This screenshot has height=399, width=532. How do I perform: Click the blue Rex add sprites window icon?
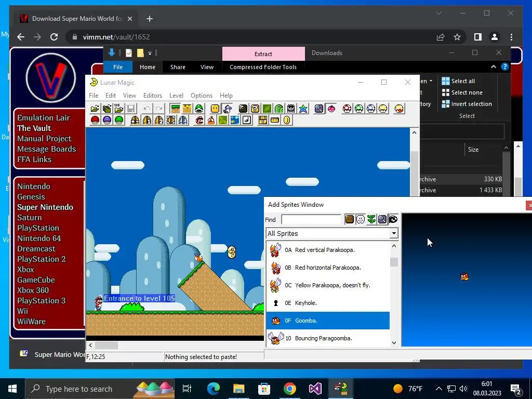[x=228, y=109]
